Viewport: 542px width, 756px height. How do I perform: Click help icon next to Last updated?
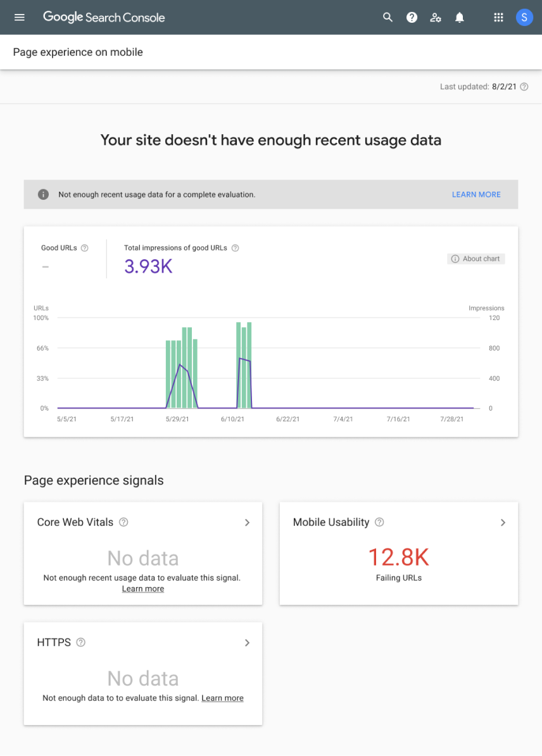pos(524,87)
